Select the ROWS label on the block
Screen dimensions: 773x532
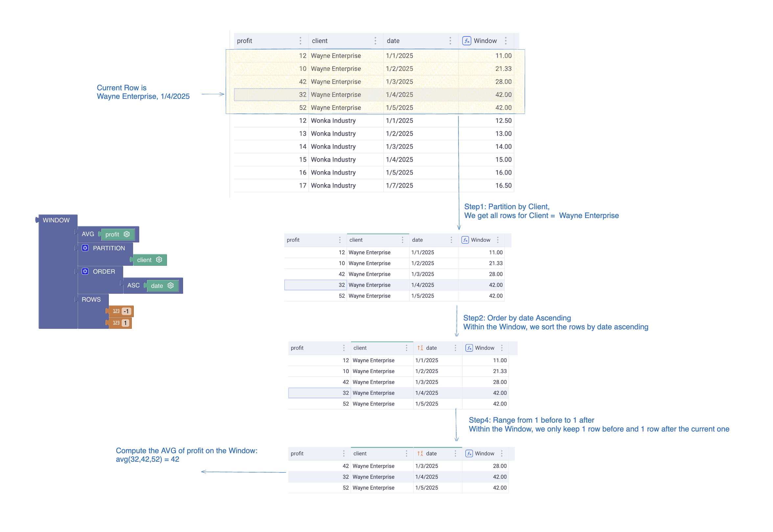[91, 299]
